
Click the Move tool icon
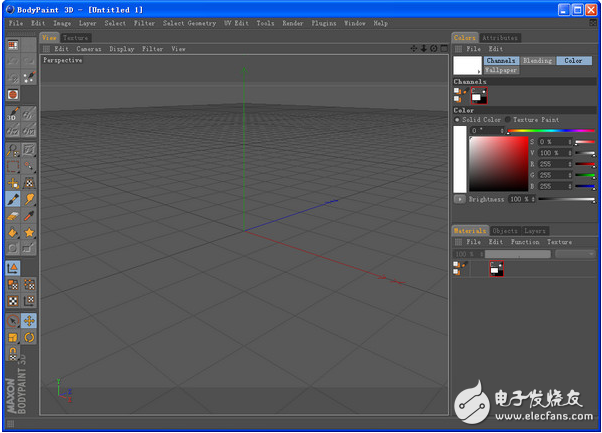[x=30, y=321]
